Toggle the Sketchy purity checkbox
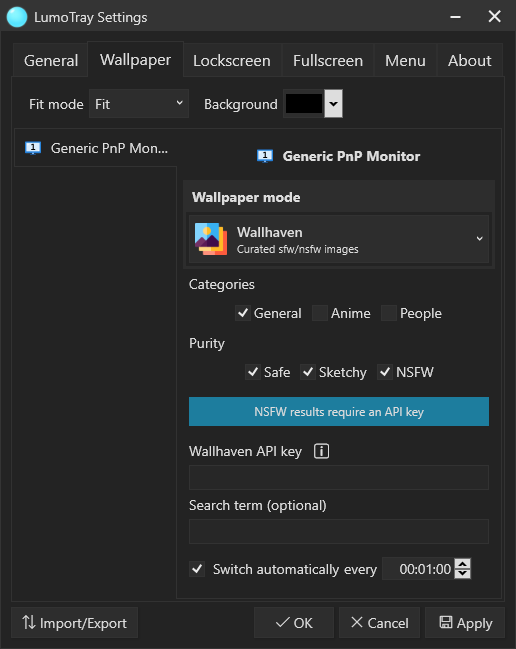516x649 pixels. pos(308,372)
